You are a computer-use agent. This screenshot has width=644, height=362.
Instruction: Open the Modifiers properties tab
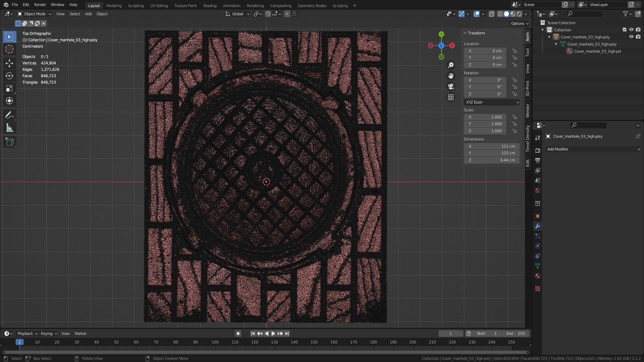(538, 226)
